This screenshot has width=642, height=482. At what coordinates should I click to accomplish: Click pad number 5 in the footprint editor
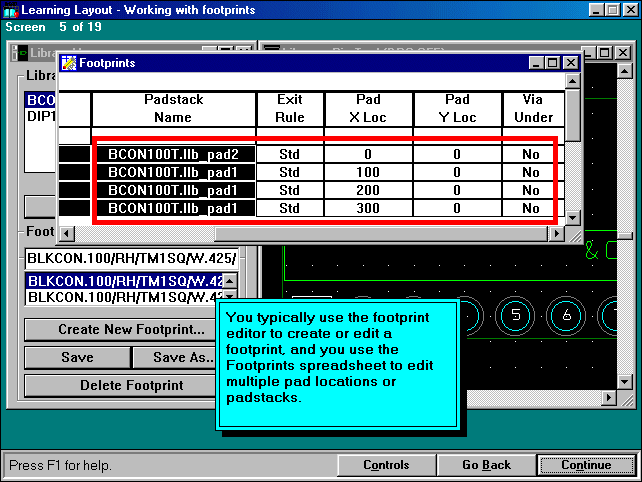(x=516, y=314)
